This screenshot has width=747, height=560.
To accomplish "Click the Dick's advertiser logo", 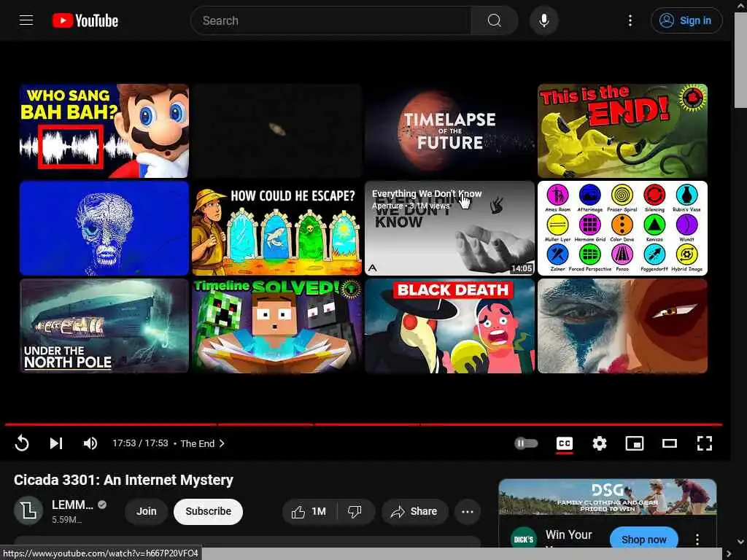I will 524,540.
